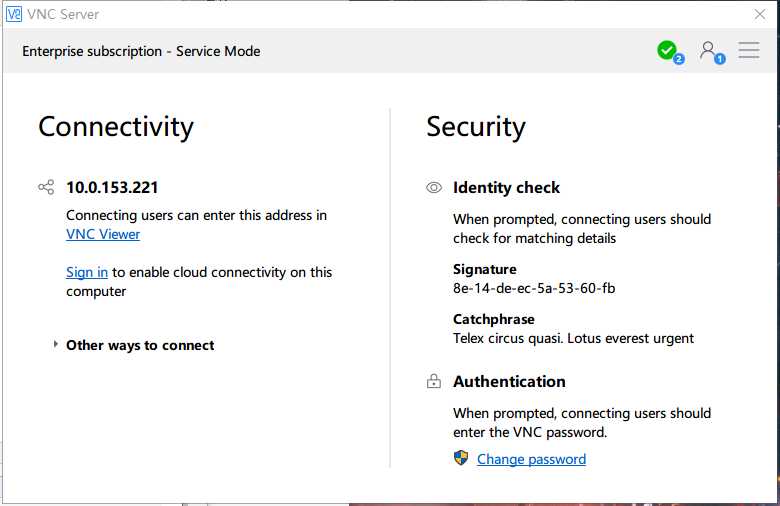Open the hamburger menu

749,50
